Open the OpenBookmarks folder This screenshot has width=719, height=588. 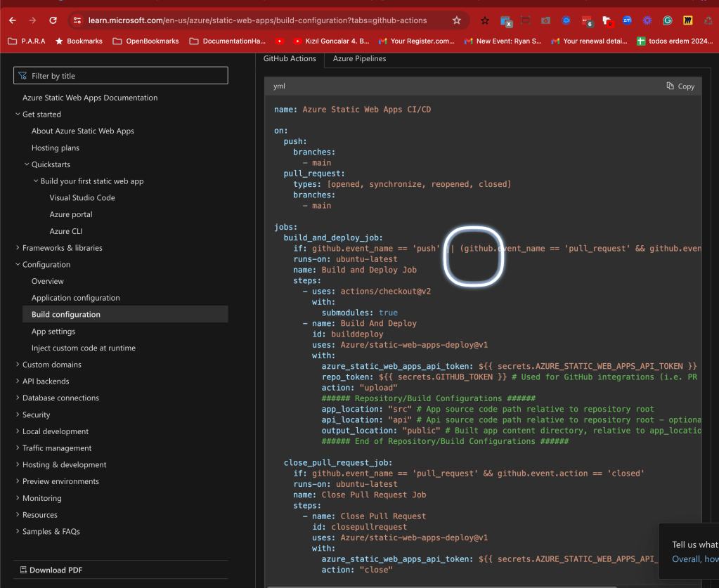pos(145,41)
